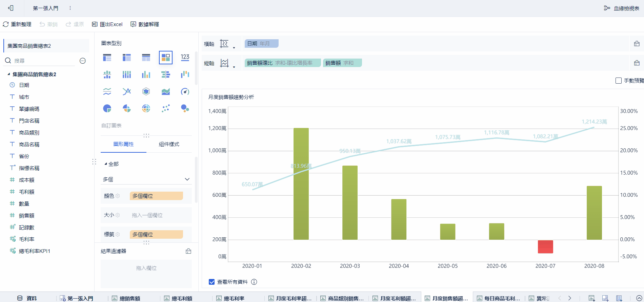This screenshot has height=302, width=644.
Task: Open 血緣檢視表 lineage view
Action: coord(622,8)
